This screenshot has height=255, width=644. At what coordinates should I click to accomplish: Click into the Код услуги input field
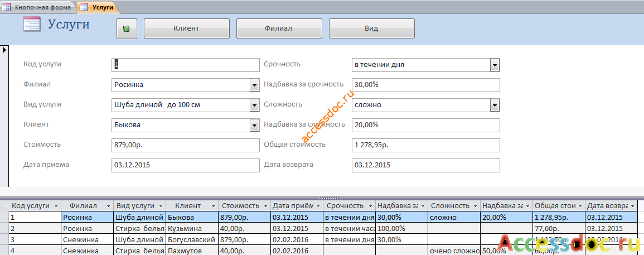(186, 65)
